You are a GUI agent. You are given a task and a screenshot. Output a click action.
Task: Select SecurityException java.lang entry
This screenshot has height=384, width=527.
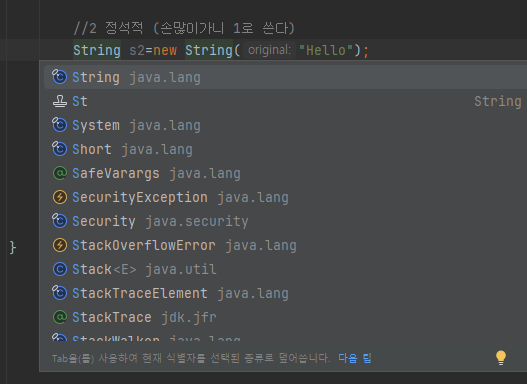coord(285,197)
